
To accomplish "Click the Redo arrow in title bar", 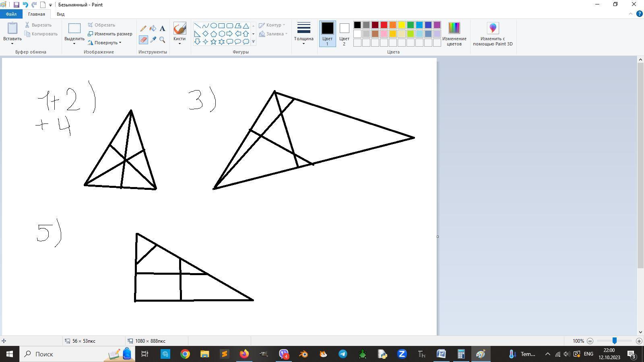I will 34,5.
